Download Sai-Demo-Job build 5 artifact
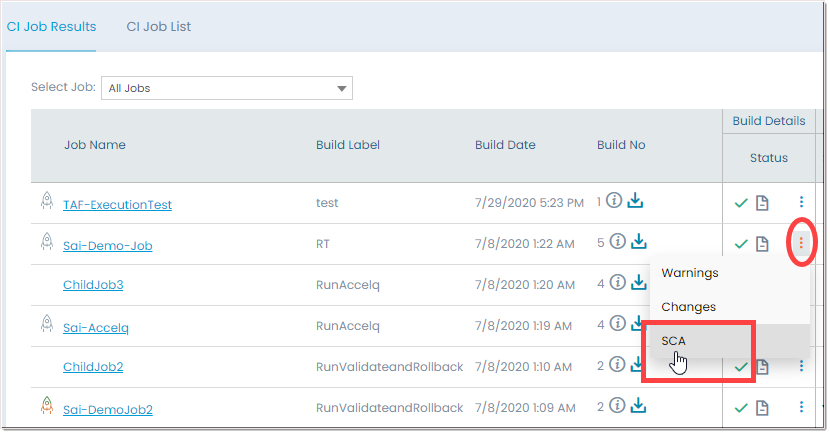 click(637, 242)
